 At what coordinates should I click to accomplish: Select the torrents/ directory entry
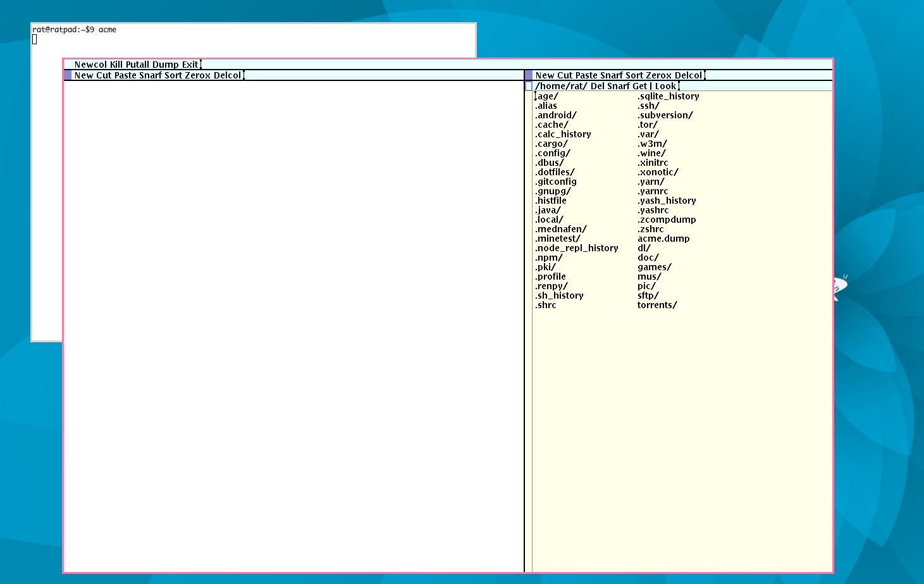click(658, 305)
